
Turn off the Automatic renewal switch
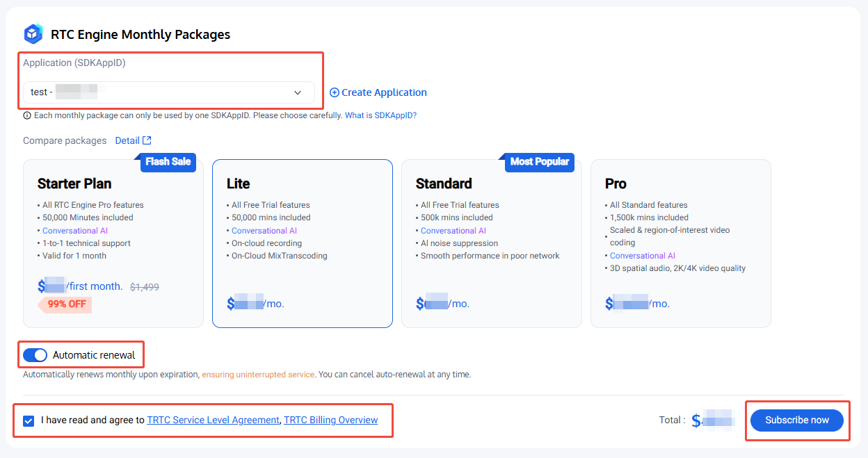pos(35,355)
